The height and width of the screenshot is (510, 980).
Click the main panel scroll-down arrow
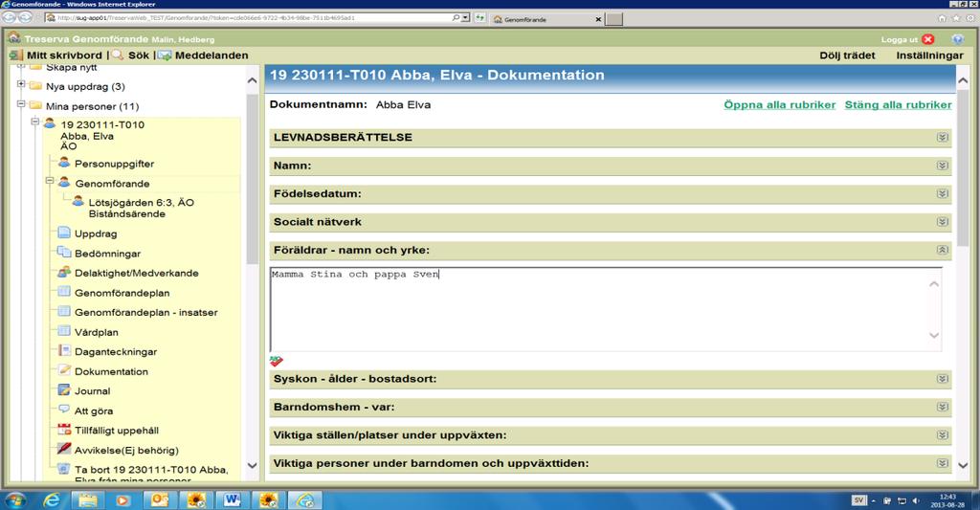tap(963, 466)
